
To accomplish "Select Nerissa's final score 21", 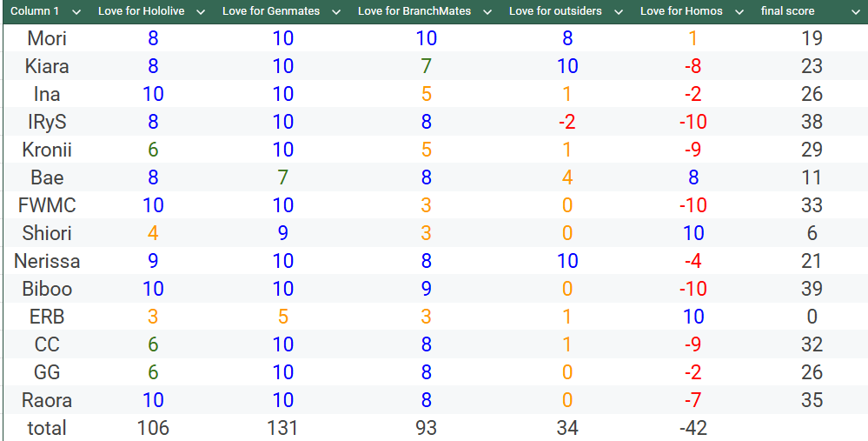I will pyautogui.click(x=812, y=261).
